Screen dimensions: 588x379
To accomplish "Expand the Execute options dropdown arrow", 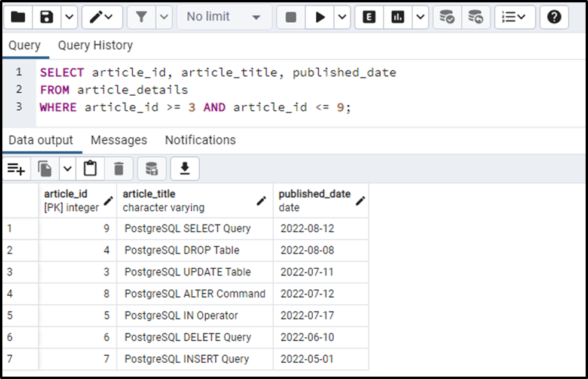I will pyautogui.click(x=342, y=17).
